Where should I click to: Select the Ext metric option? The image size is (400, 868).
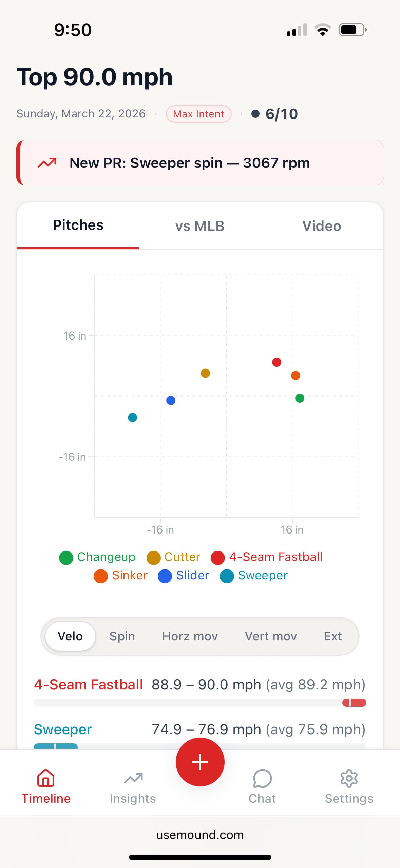point(332,636)
